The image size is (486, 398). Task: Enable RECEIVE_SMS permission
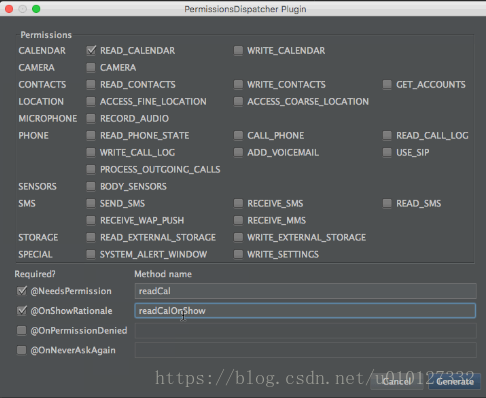pyautogui.click(x=238, y=203)
